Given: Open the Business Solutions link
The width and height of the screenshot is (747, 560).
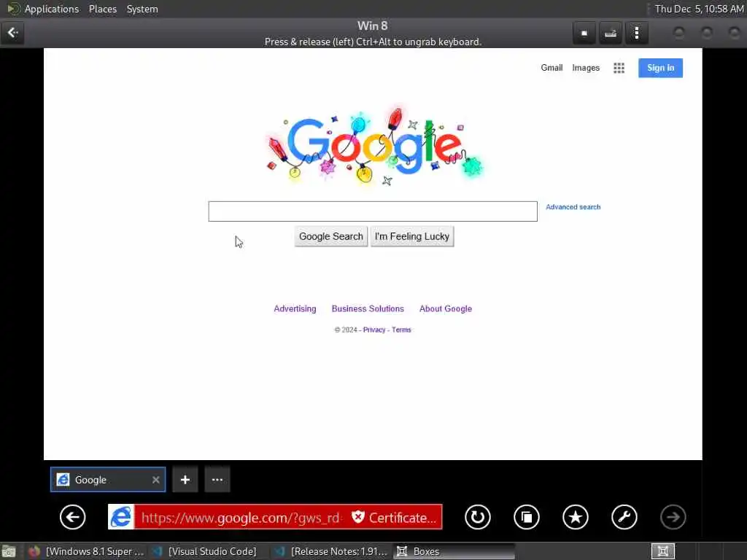Looking at the screenshot, I should click(x=368, y=308).
